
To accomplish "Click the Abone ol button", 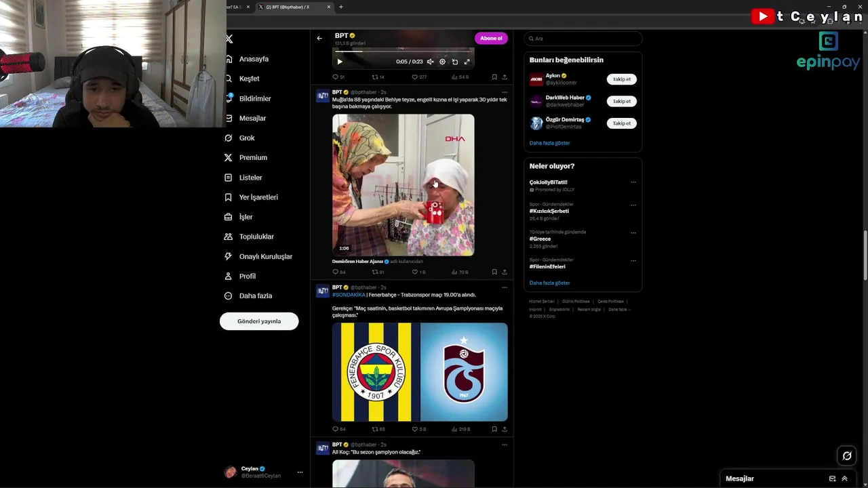I will [491, 38].
